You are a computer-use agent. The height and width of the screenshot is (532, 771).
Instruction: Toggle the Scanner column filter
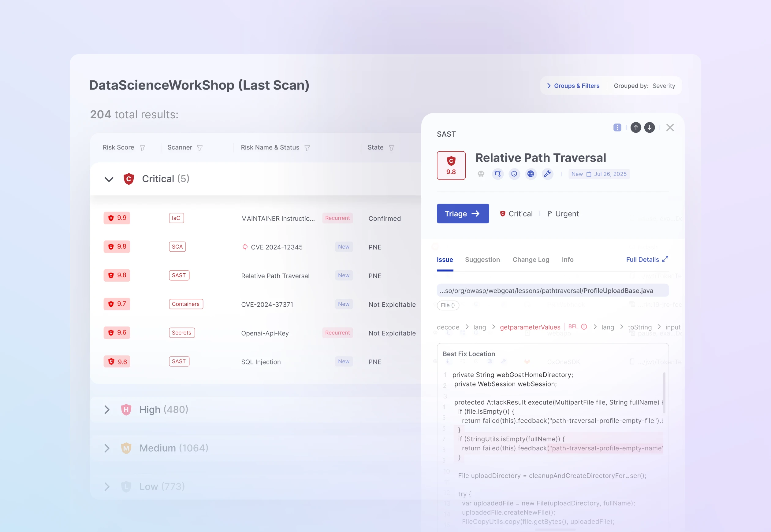pos(200,148)
